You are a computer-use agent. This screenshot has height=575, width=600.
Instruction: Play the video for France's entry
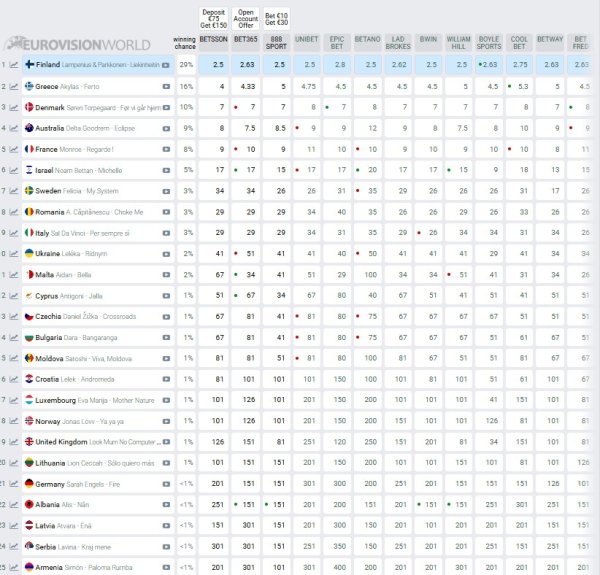166,149
